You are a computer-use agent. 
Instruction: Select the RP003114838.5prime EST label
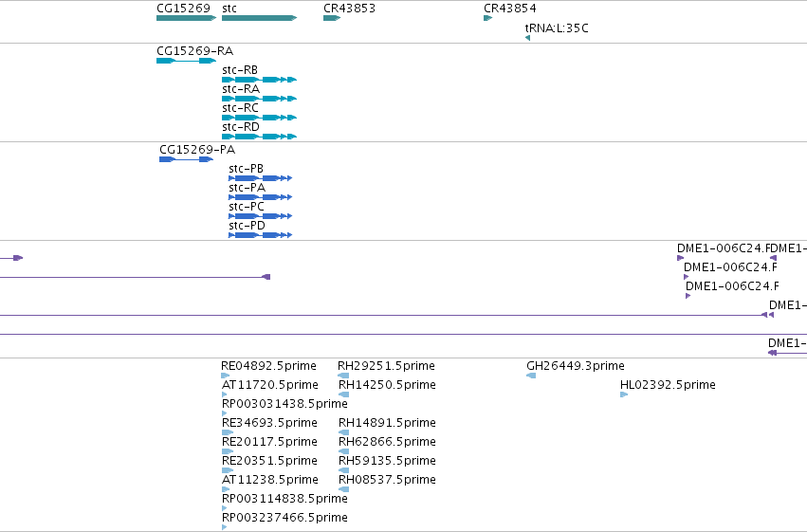tap(284, 499)
